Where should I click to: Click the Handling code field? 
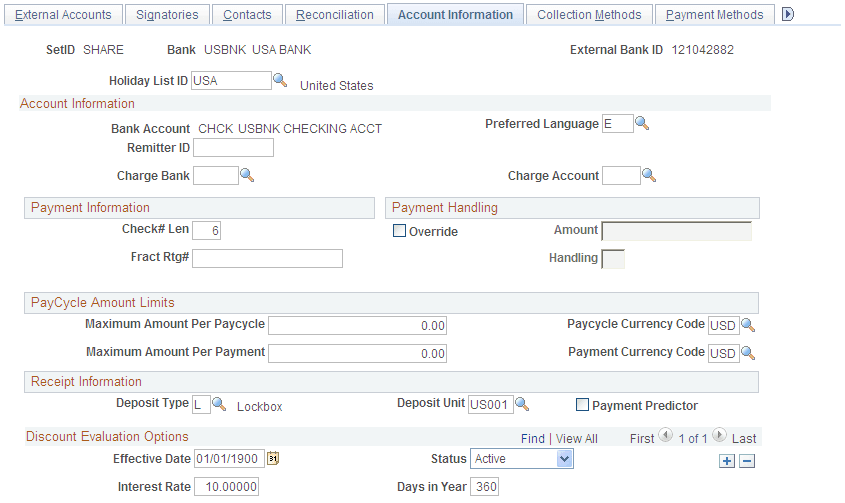tap(613, 259)
